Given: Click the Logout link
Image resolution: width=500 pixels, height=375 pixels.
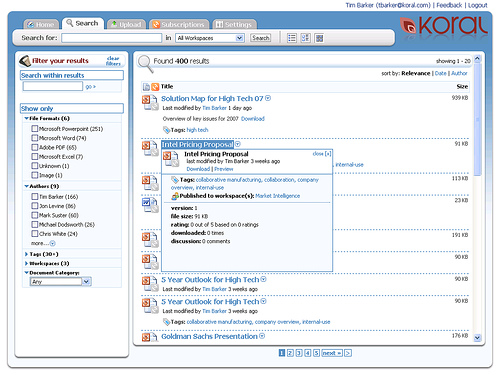Looking at the screenshot, I should pos(477,5).
